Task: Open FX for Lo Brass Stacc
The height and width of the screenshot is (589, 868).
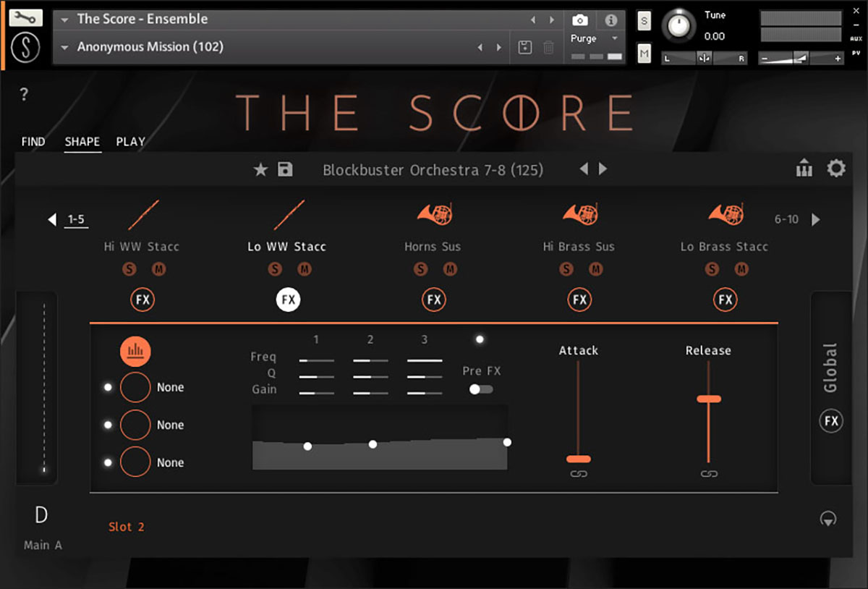Action: coord(726,300)
